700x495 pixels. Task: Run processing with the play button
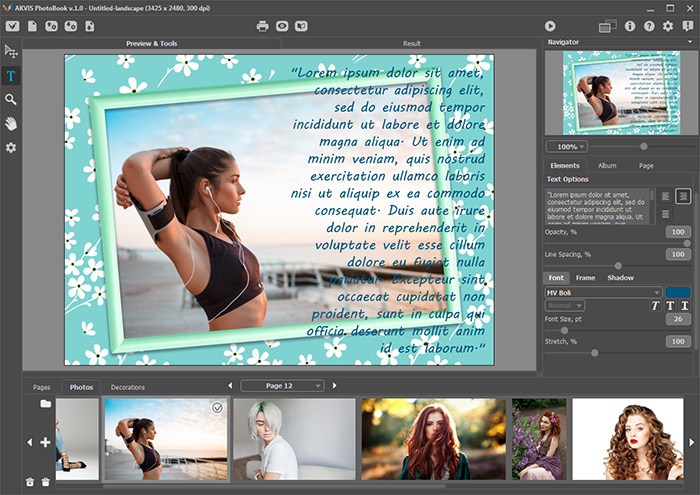(550, 26)
